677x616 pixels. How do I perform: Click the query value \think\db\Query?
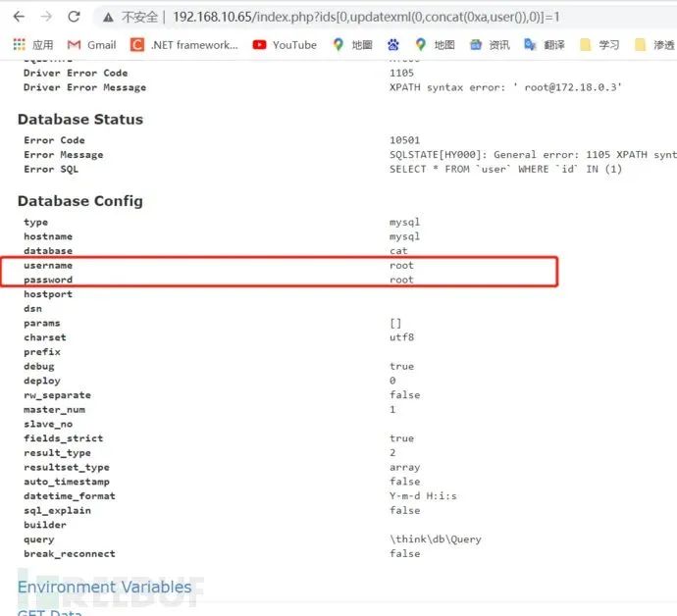click(x=436, y=539)
